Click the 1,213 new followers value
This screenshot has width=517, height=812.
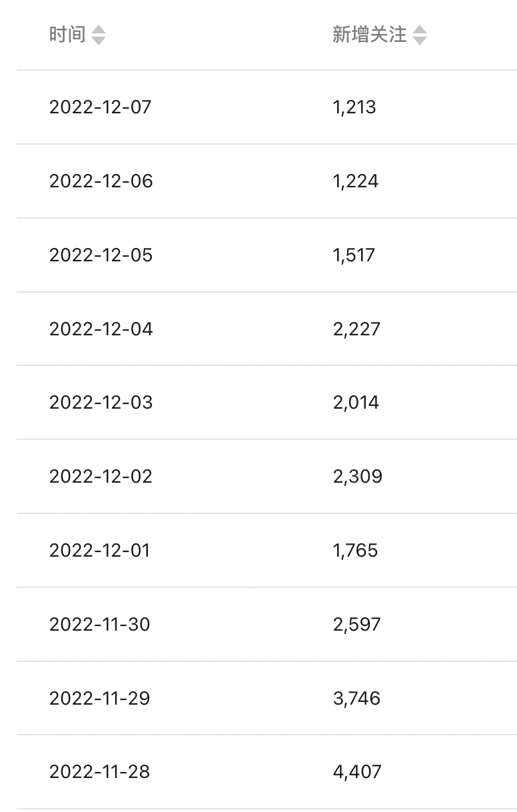point(354,107)
